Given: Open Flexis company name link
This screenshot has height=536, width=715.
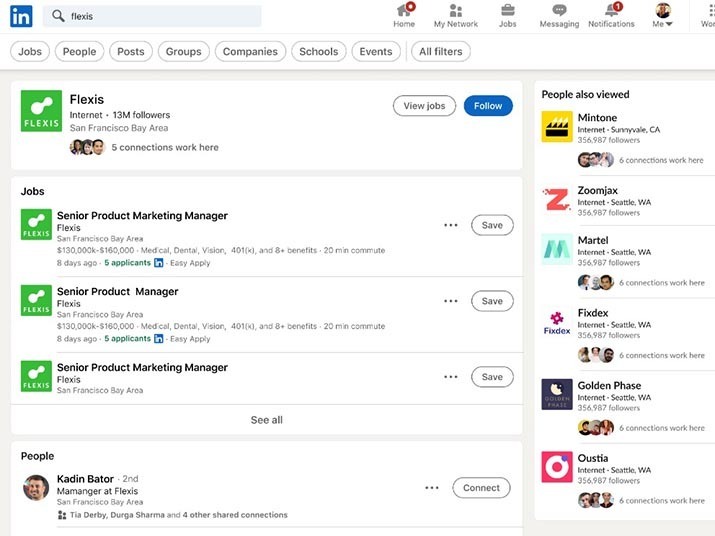Looking at the screenshot, I should click(x=87, y=99).
